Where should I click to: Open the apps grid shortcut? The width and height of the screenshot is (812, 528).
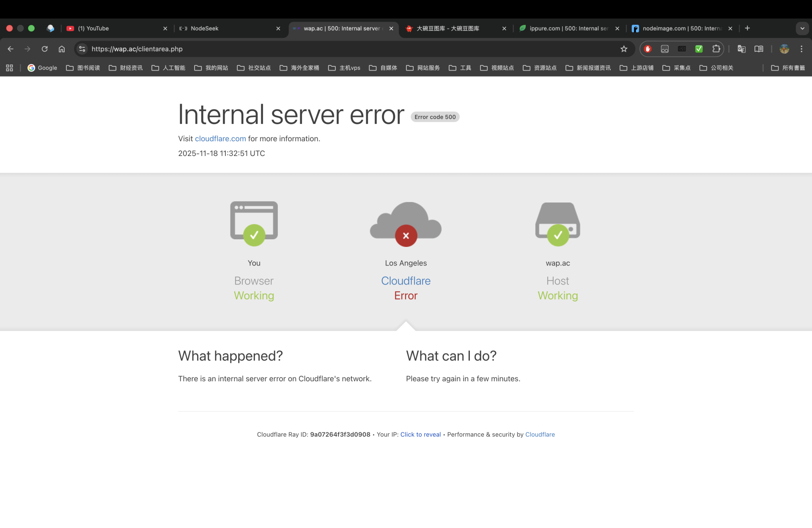click(x=9, y=68)
